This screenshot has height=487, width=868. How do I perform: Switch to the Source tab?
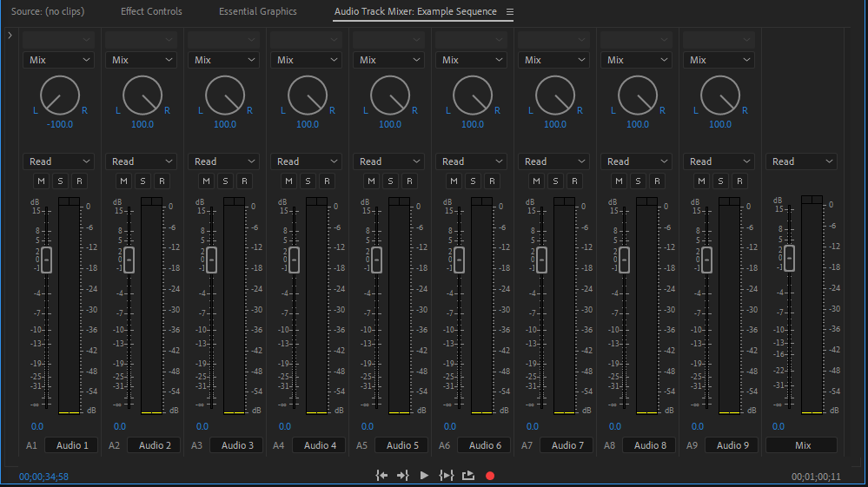(x=48, y=11)
